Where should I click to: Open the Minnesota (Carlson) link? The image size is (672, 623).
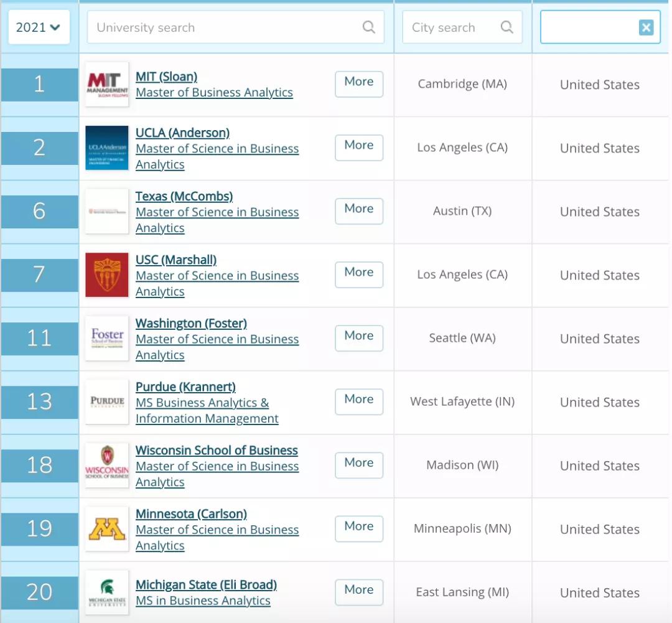pyautogui.click(x=191, y=513)
